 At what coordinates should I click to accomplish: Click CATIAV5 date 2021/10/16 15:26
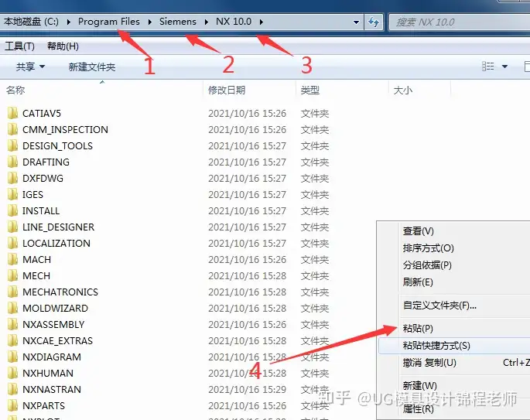(247, 114)
